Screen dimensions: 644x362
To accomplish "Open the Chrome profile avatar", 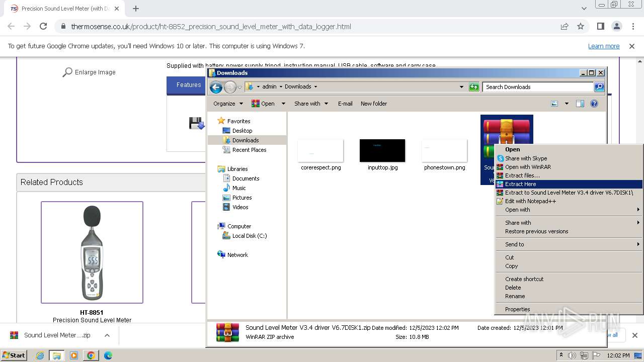I will point(617,27).
